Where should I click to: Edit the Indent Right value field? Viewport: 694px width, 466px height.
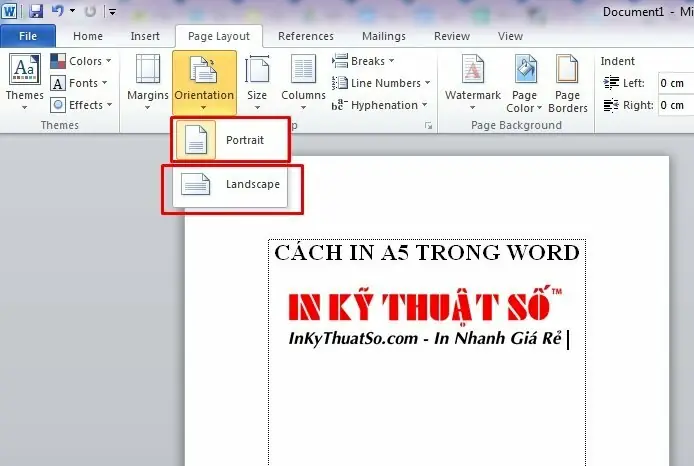676,105
